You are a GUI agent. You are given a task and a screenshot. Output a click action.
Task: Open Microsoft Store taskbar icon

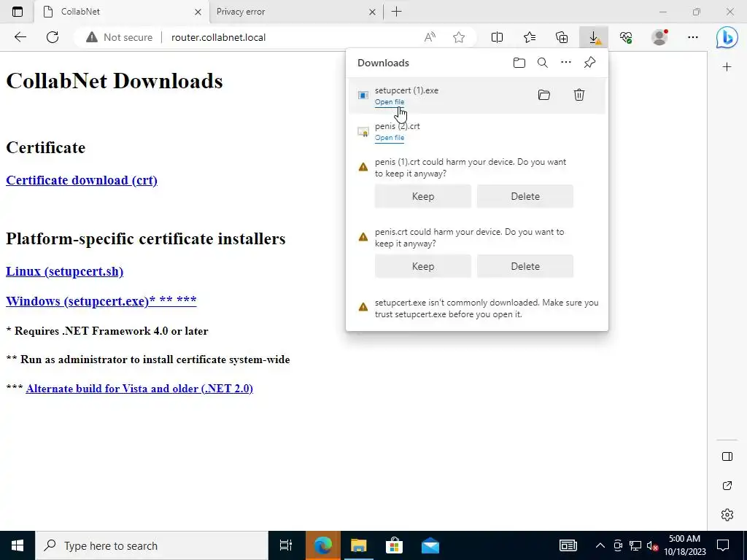tap(395, 545)
